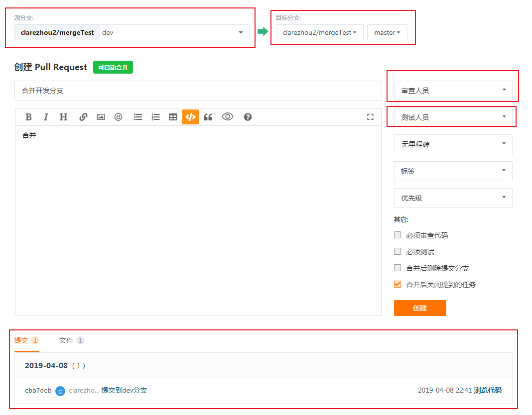Insert a heading with the H icon

63,117
